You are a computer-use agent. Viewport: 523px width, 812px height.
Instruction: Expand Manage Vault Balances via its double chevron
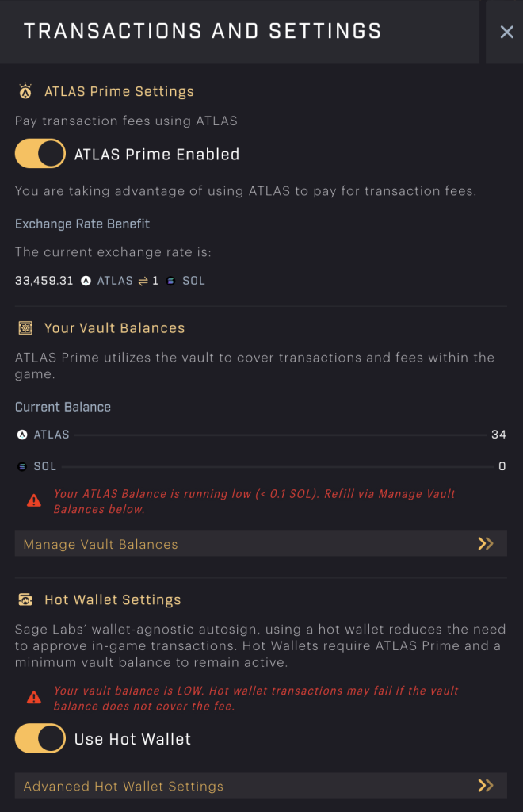(486, 543)
